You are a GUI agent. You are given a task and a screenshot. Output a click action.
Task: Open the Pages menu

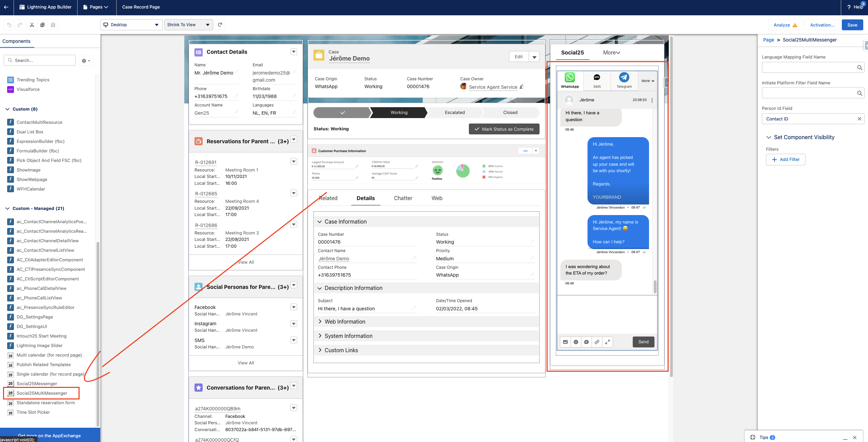pos(97,7)
